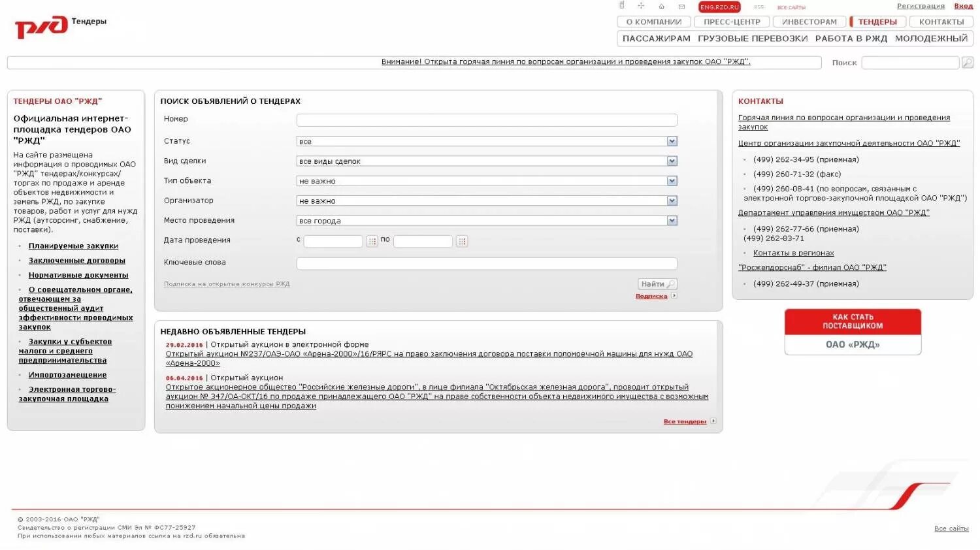Open Росжелдорснаб филиал link
The width and height of the screenshot is (980, 550).
click(x=812, y=268)
